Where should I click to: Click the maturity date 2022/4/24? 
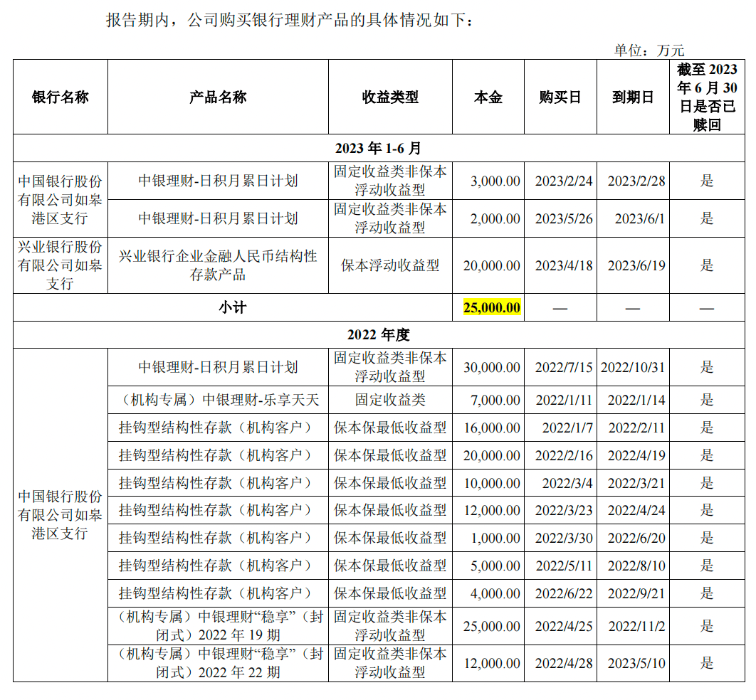[636, 510]
